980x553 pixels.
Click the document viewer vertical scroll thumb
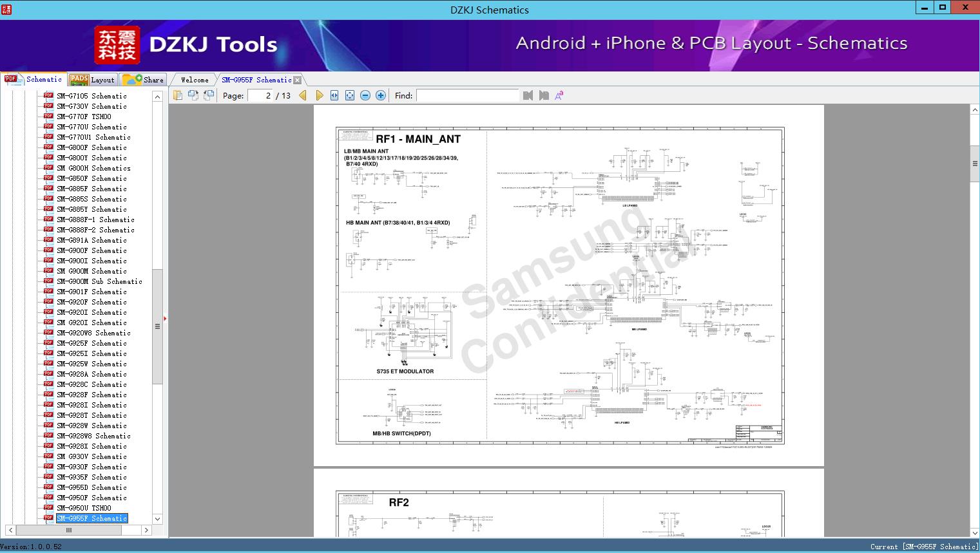point(975,164)
